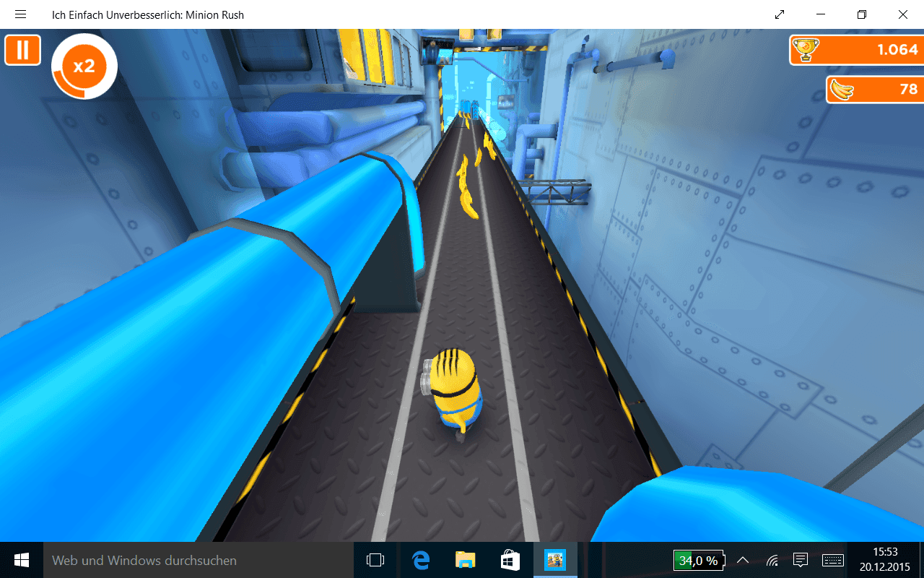Click the banana count 78
This screenshot has height=578, width=924.
[908, 90]
